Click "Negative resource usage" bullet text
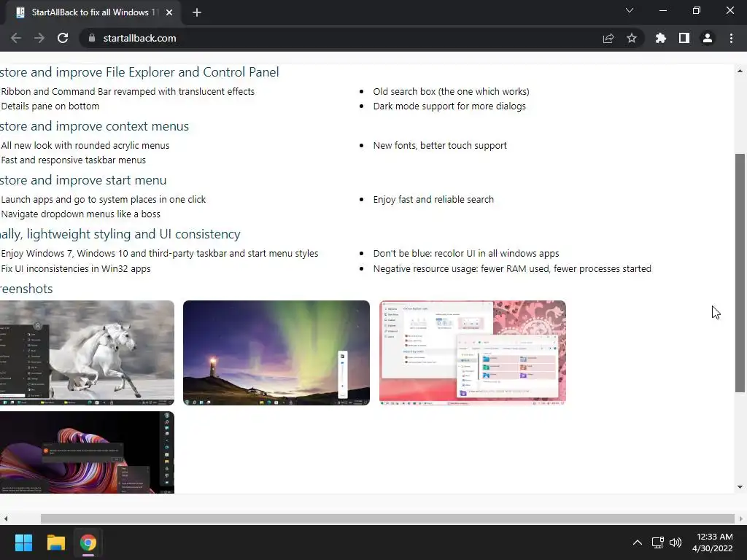747x560 pixels. (x=512, y=269)
